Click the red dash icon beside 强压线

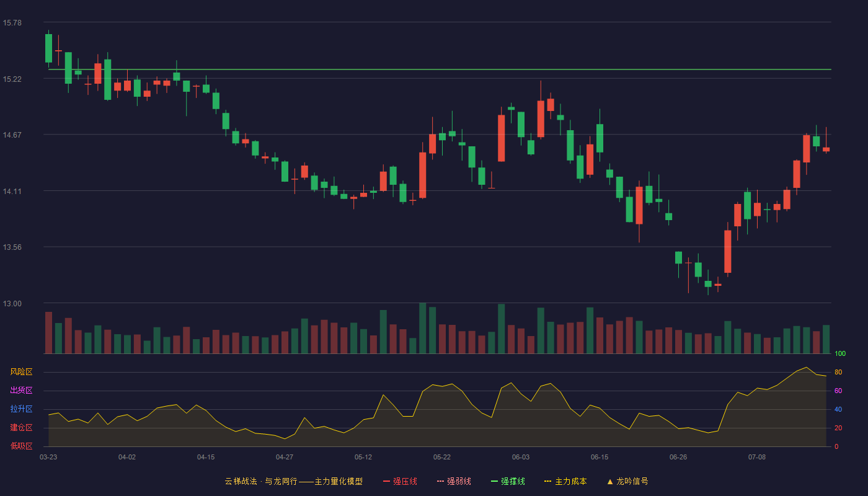pyautogui.click(x=387, y=481)
